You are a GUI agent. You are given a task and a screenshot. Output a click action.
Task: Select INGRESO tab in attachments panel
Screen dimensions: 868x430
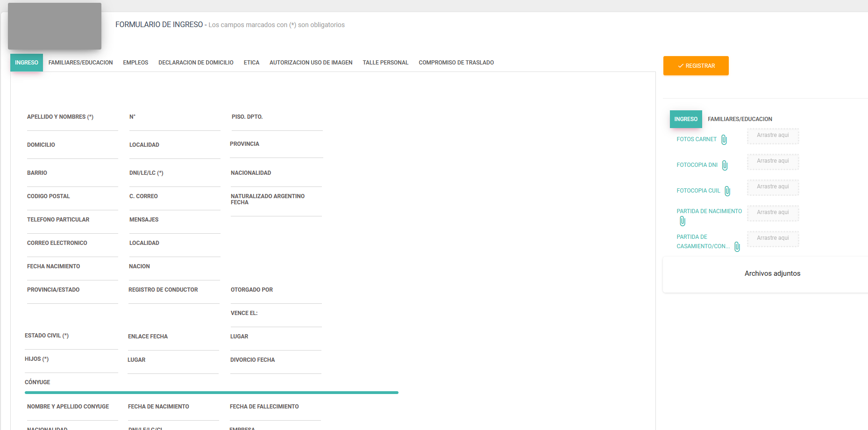point(686,119)
